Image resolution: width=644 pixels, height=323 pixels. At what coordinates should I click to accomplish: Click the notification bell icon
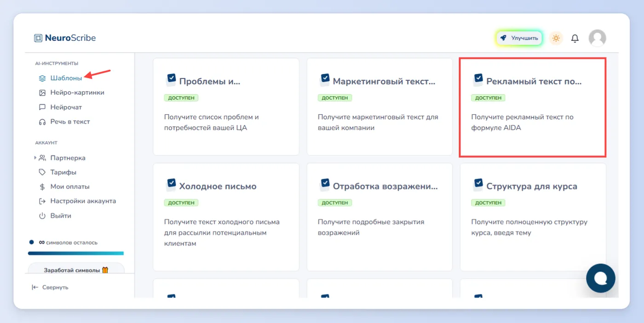click(575, 38)
